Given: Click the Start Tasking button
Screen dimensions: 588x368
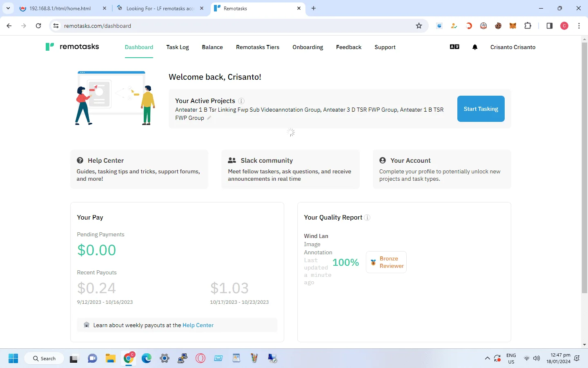Looking at the screenshot, I should [481, 109].
